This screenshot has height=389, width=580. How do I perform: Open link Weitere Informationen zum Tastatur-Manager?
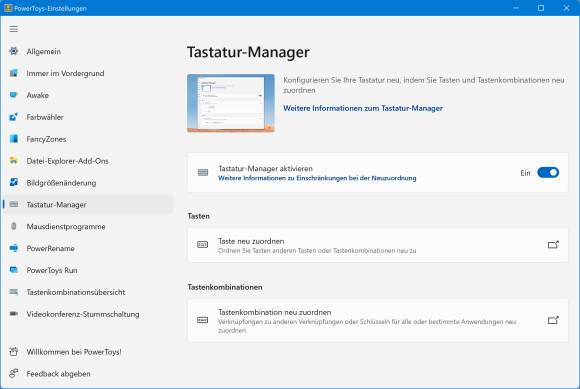pos(363,108)
